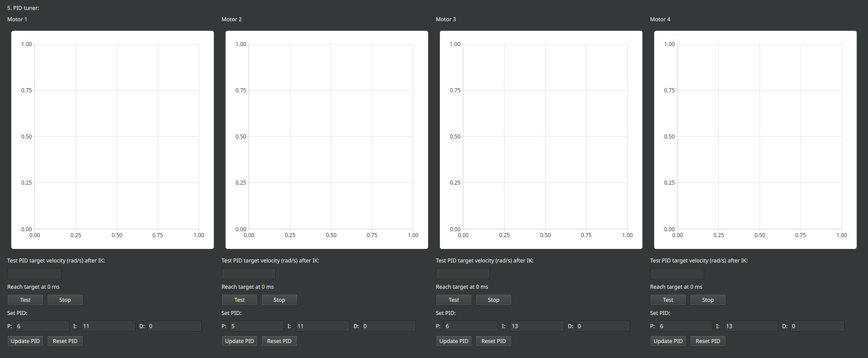Click the Motor 1 Test button
Image resolution: width=868 pixels, height=358 pixels.
pyautogui.click(x=25, y=300)
